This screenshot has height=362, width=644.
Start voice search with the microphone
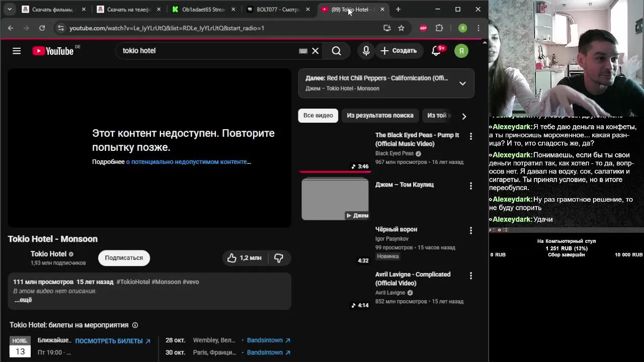pyautogui.click(x=366, y=51)
